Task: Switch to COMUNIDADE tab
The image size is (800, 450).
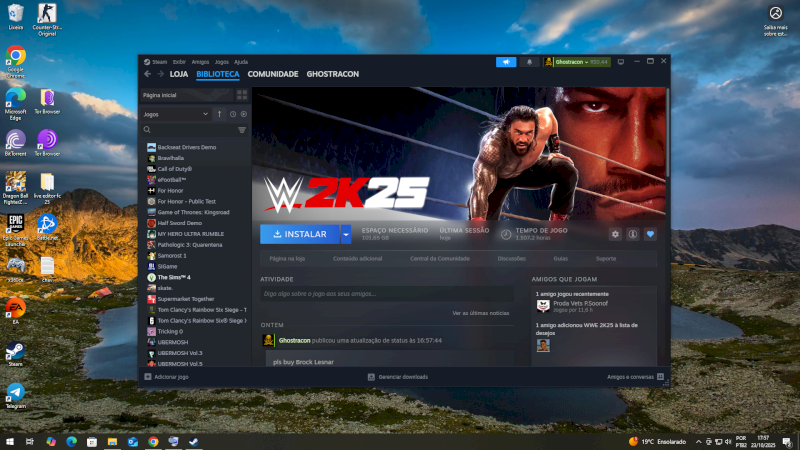Action: click(273, 74)
